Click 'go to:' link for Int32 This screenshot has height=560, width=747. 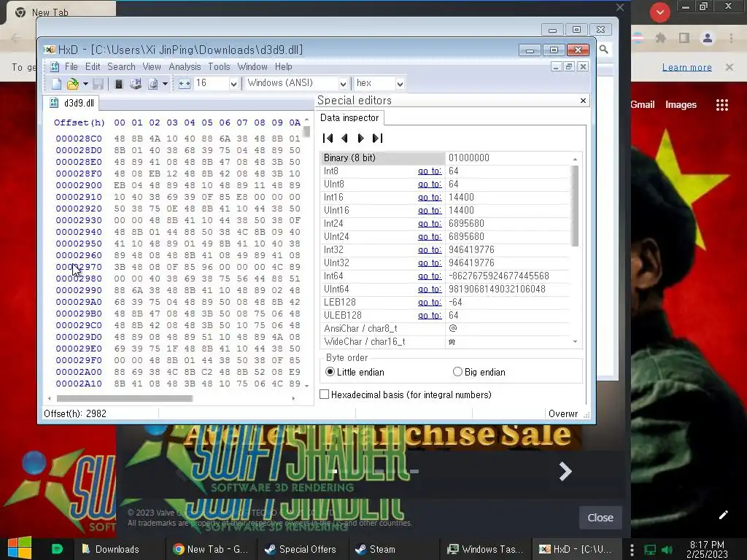click(430, 250)
